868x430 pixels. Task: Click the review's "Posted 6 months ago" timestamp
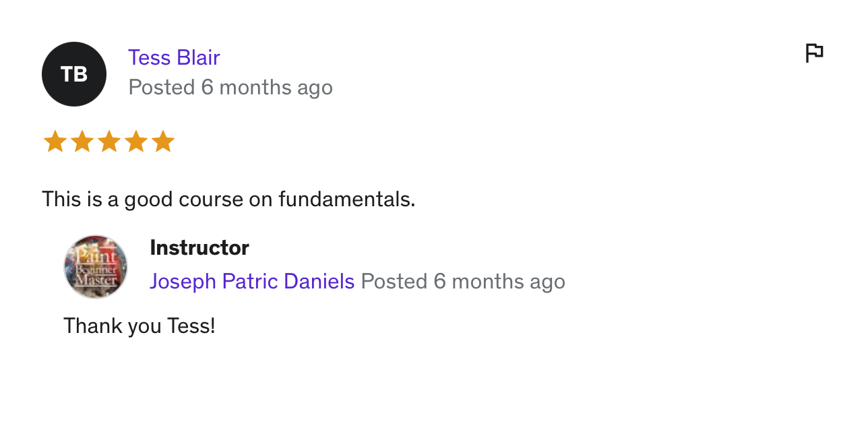tap(230, 88)
